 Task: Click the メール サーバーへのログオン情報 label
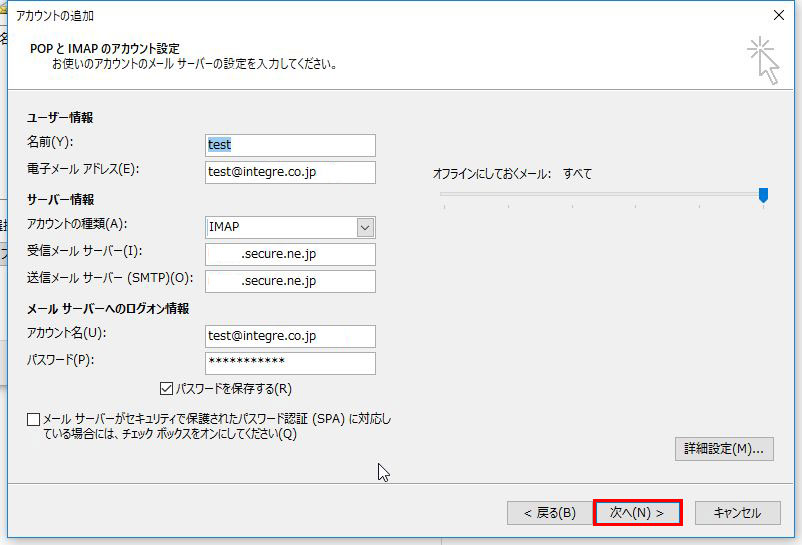pyautogui.click(x=108, y=309)
